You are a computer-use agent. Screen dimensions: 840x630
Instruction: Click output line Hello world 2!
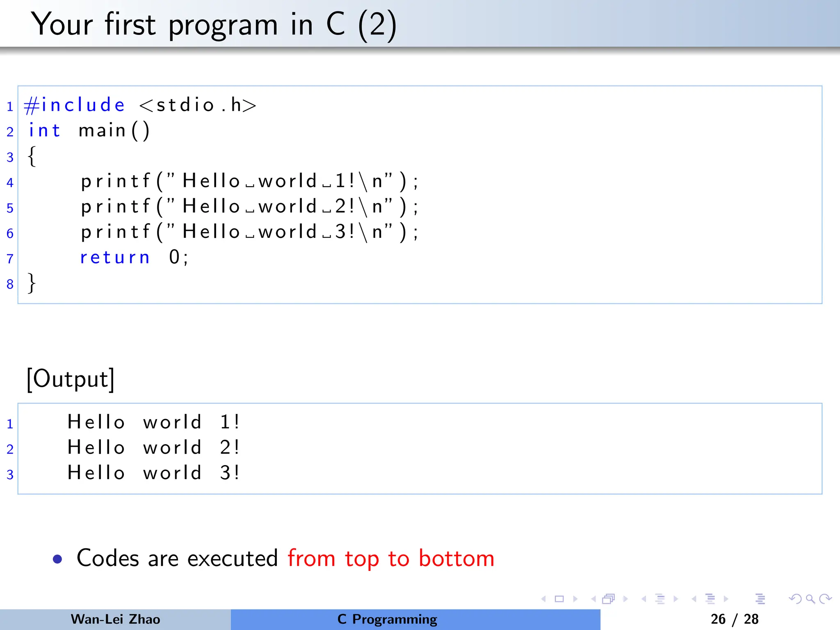153,447
